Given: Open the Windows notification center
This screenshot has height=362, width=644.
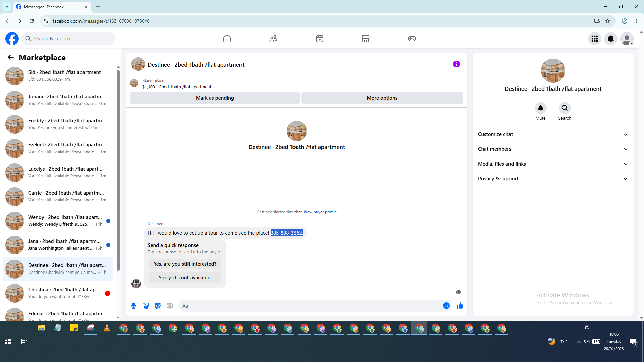Looking at the screenshot, I should point(633,342).
